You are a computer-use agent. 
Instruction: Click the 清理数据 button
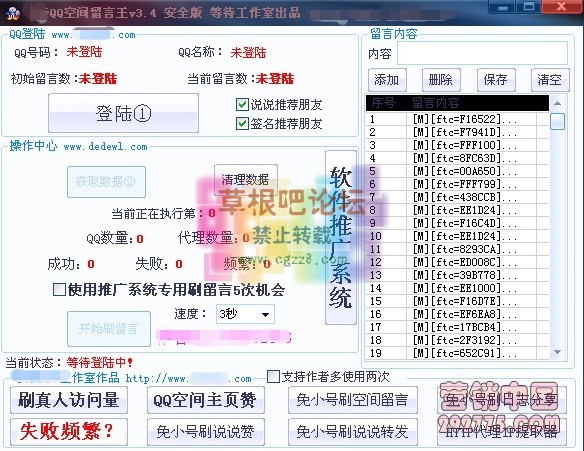click(245, 180)
